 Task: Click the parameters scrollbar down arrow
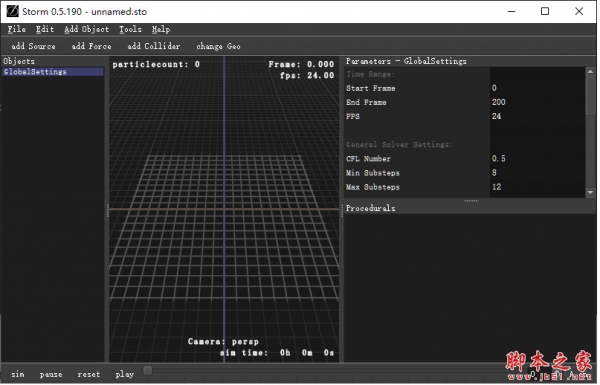point(590,193)
